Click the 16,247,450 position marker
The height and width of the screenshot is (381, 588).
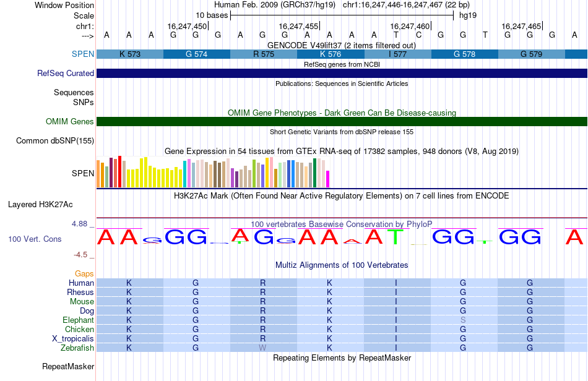(x=187, y=26)
